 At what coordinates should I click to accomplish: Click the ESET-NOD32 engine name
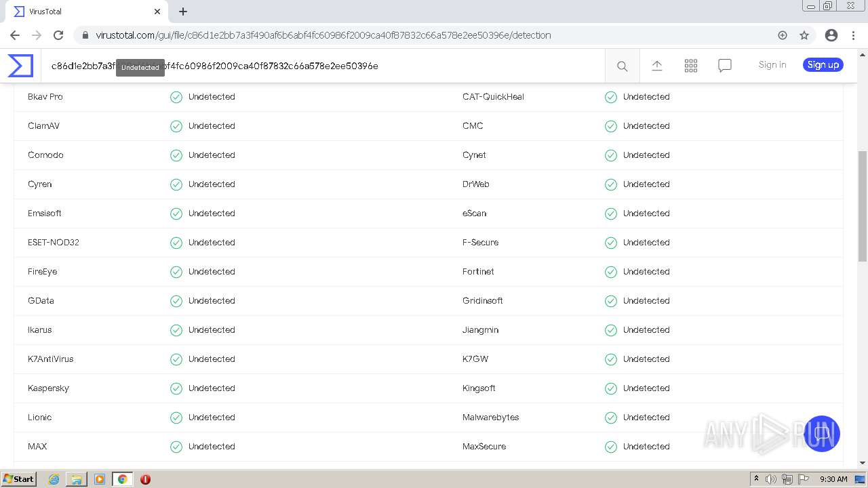(54, 243)
